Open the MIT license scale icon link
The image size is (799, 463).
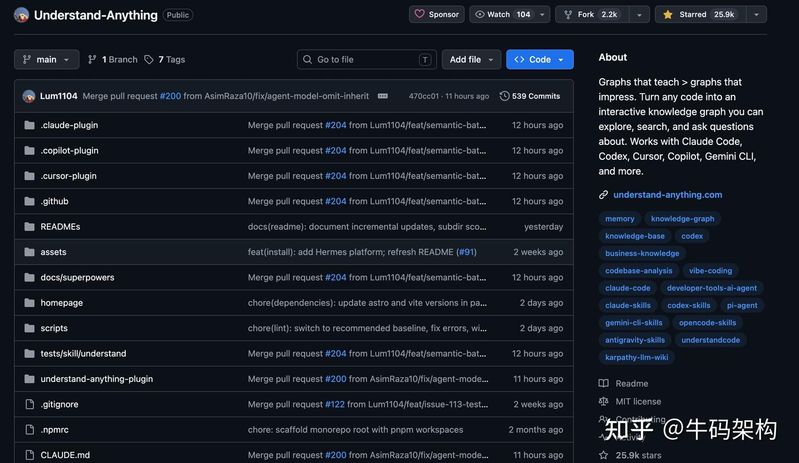point(603,401)
